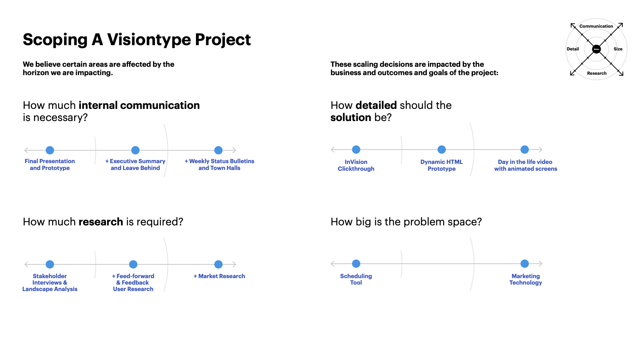Viewport: 644px width, 362px height.
Task: Click the Executive Summary and Leave Behind label
Action: click(x=135, y=164)
